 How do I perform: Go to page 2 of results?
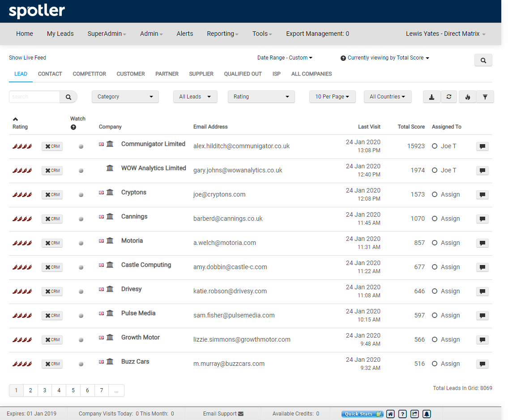click(x=30, y=390)
